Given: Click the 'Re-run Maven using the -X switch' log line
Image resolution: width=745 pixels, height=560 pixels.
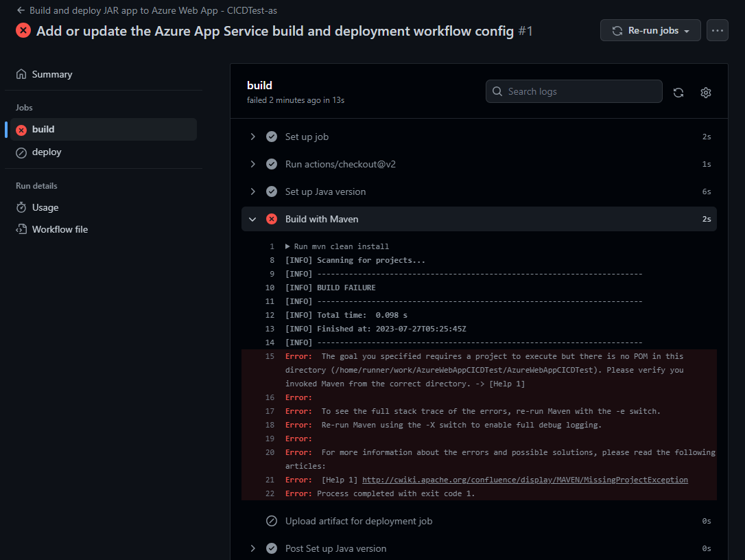Looking at the screenshot, I should [462, 425].
